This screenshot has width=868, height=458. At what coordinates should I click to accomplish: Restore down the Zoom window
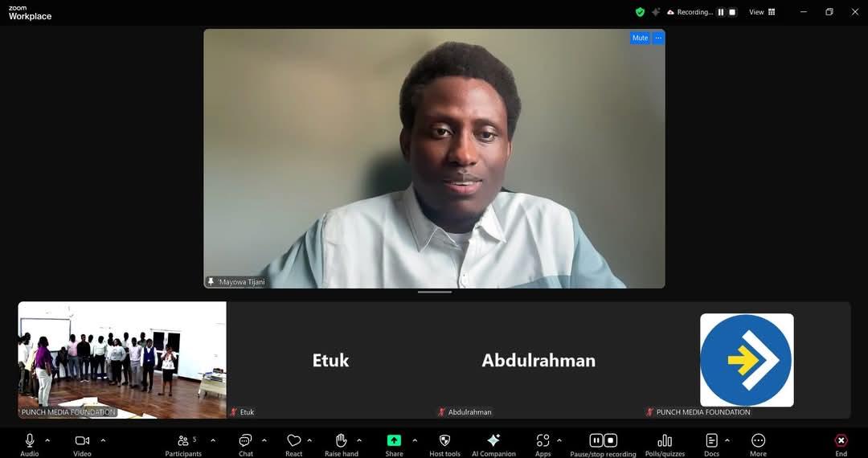(x=829, y=11)
